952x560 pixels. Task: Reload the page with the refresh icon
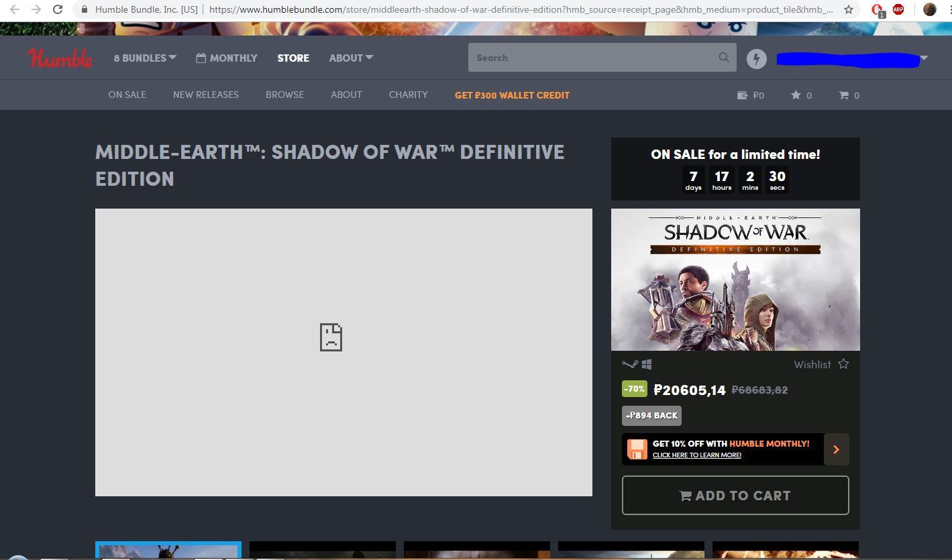(58, 9)
